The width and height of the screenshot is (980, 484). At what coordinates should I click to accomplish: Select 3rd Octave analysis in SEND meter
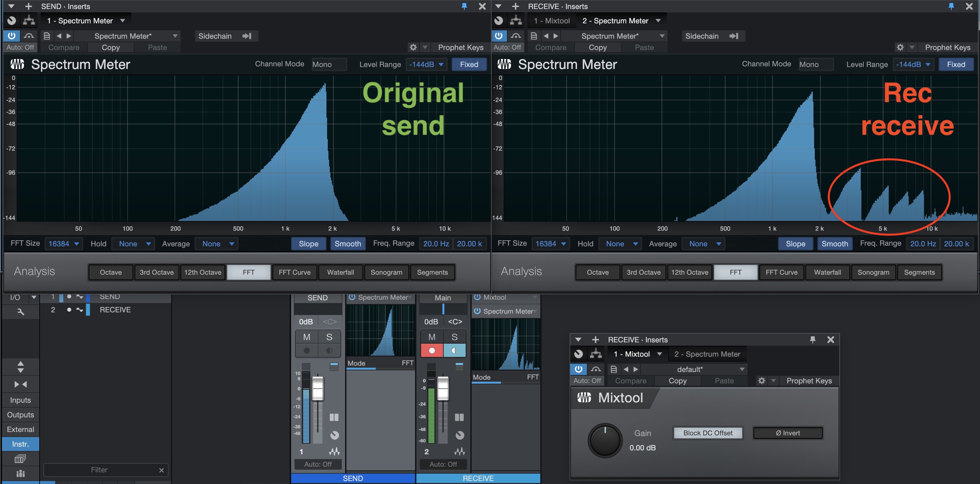[157, 272]
